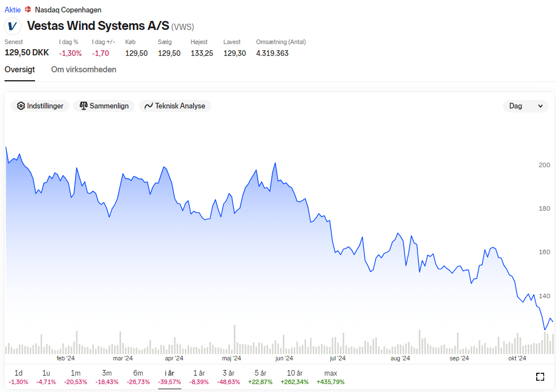This screenshot has width=556, height=392.
Task: Select the 1d time range
Action: [x=19, y=377]
